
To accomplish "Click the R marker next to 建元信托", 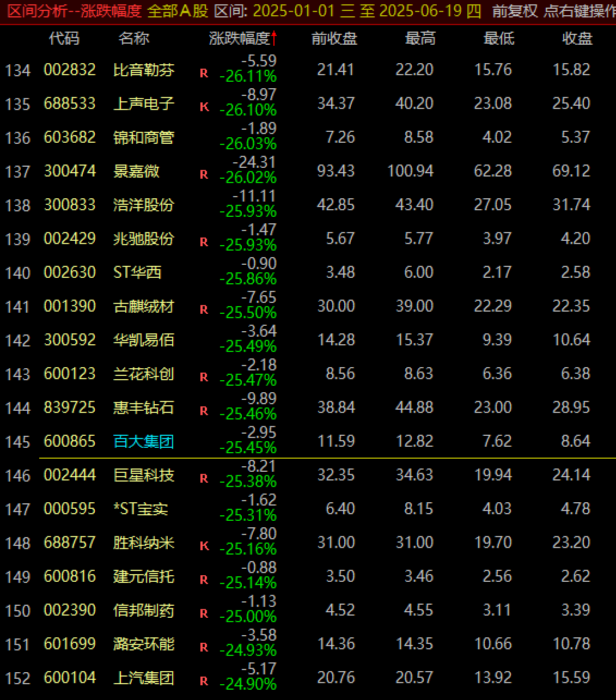I will [204, 580].
